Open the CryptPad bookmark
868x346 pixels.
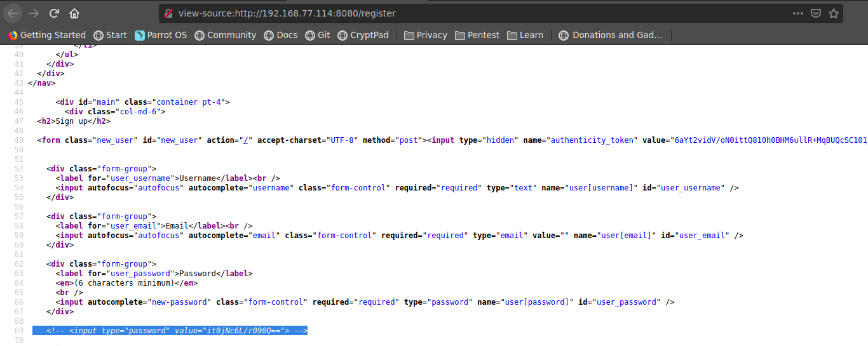pos(363,35)
